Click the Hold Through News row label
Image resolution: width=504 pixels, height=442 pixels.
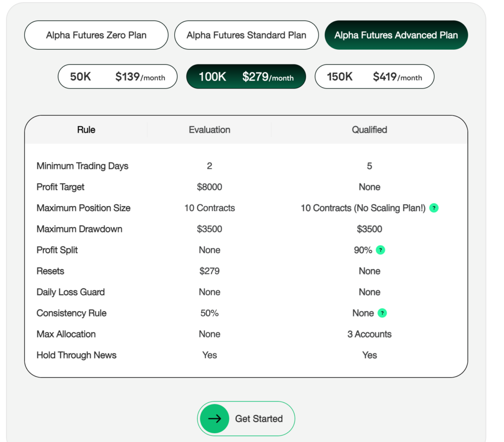coord(76,355)
